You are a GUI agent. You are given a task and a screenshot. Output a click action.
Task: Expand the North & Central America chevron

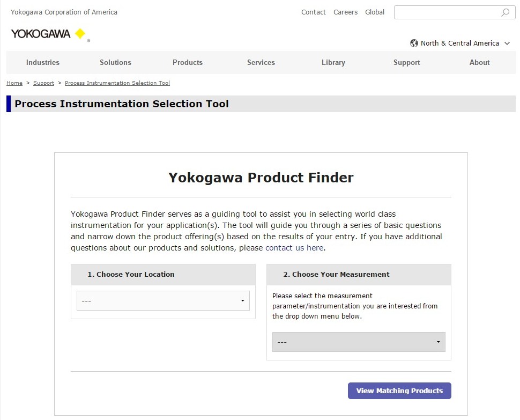(507, 43)
